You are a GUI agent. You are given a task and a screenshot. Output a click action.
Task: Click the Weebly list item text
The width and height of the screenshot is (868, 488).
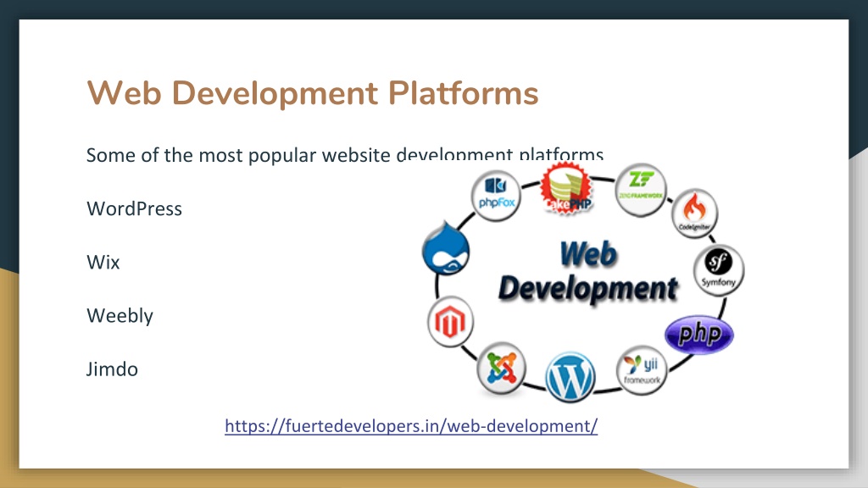(120, 315)
